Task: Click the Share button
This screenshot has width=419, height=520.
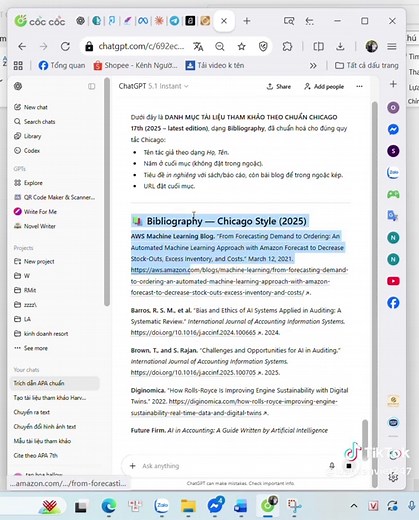Action: click(279, 86)
